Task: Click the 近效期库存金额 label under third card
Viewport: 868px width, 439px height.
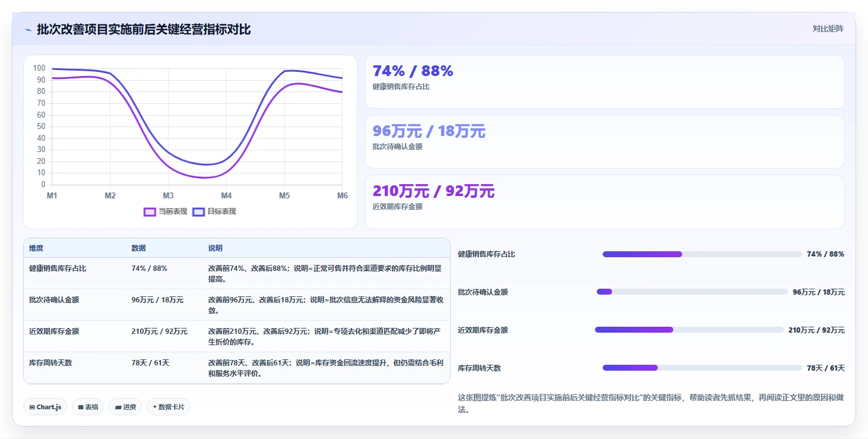Action: tap(397, 207)
